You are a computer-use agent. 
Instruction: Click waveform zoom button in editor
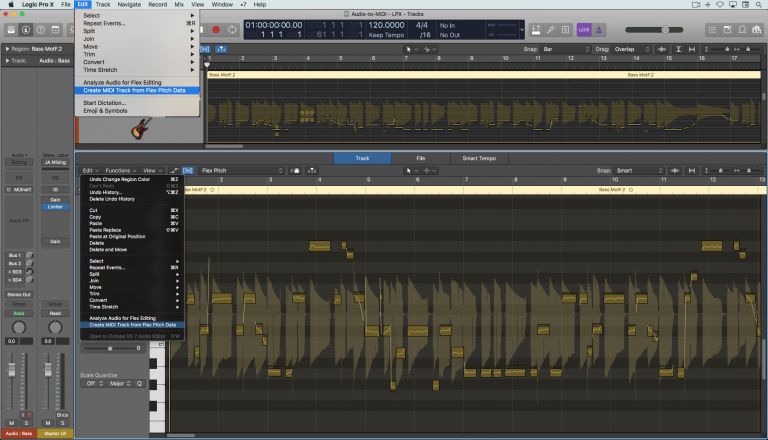pyautogui.click(x=675, y=171)
